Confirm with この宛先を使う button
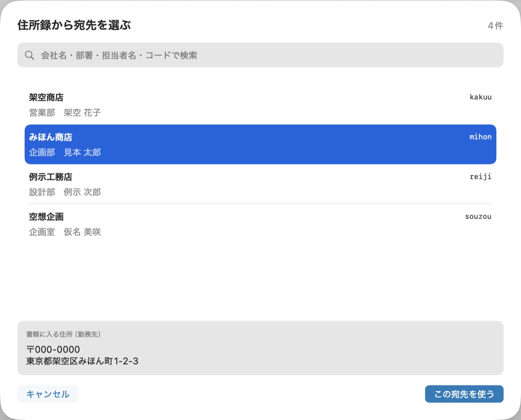The width and height of the screenshot is (521, 420). pos(464,394)
